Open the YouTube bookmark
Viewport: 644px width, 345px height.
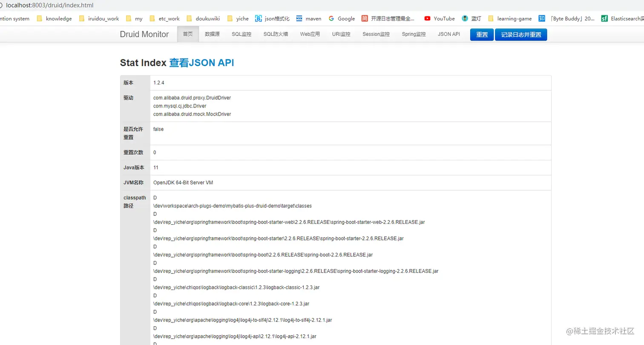pos(439,18)
